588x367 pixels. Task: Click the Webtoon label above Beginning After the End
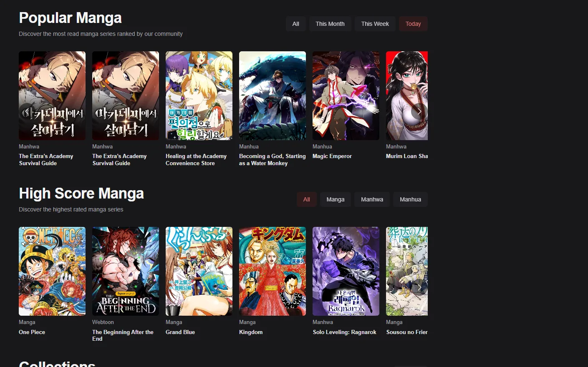(x=103, y=322)
